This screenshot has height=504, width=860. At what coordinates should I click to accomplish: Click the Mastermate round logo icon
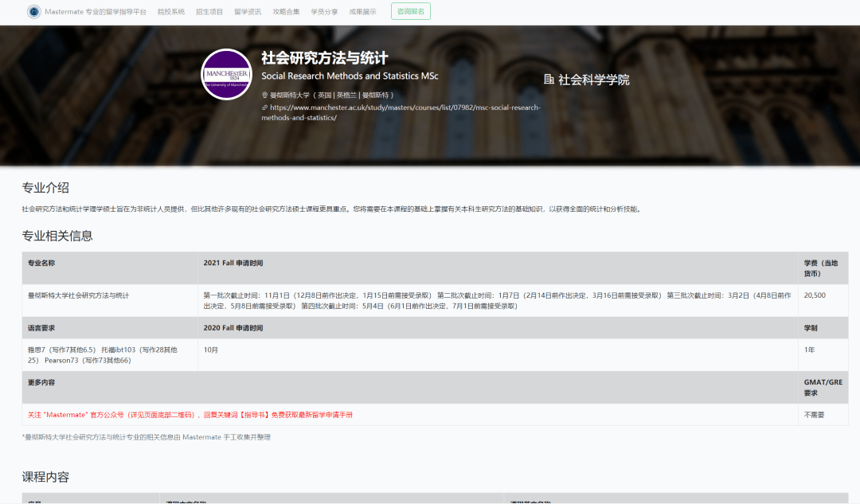(x=34, y=11)
